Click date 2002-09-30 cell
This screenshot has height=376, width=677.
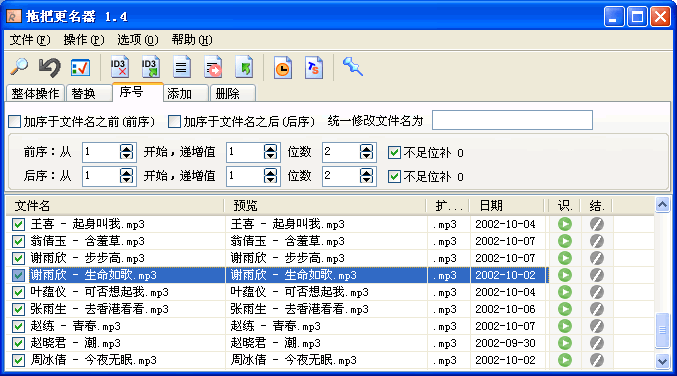click(505, 343)
